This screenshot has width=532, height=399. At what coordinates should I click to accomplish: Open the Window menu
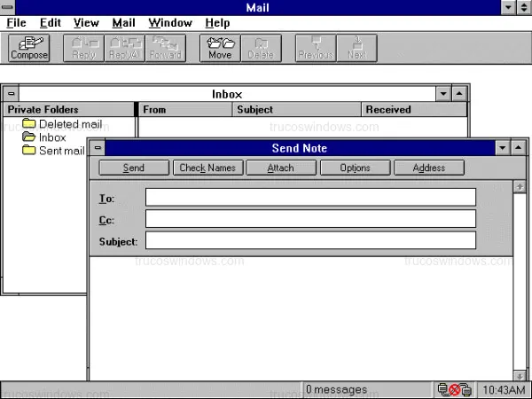pyautogui.click(x=169, y=22)
